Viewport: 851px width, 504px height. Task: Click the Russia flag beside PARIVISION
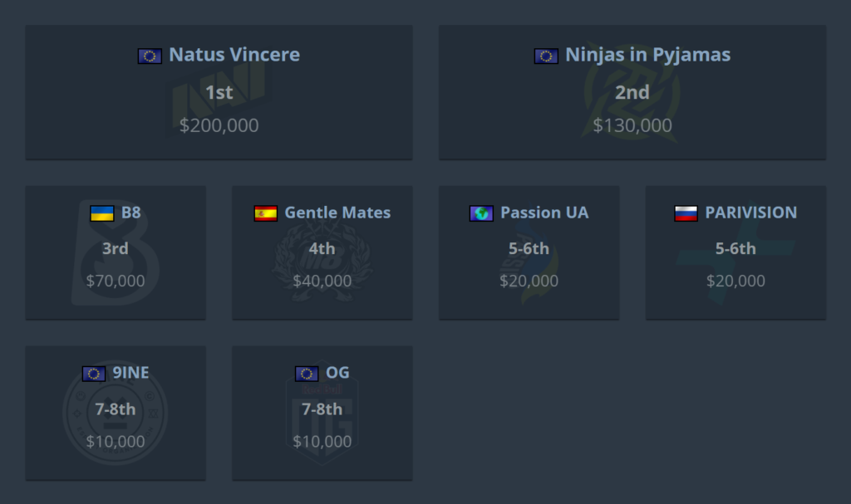(x=686, y=213)
